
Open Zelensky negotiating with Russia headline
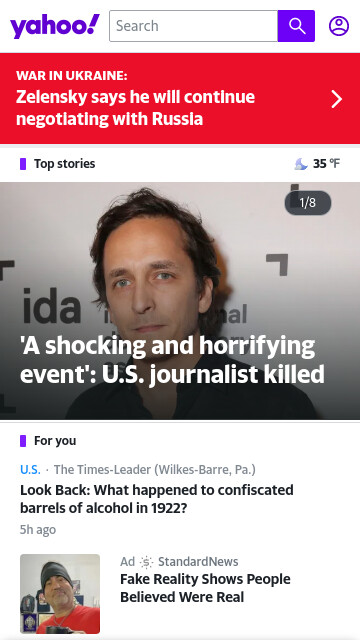click(x=136, y=108)
